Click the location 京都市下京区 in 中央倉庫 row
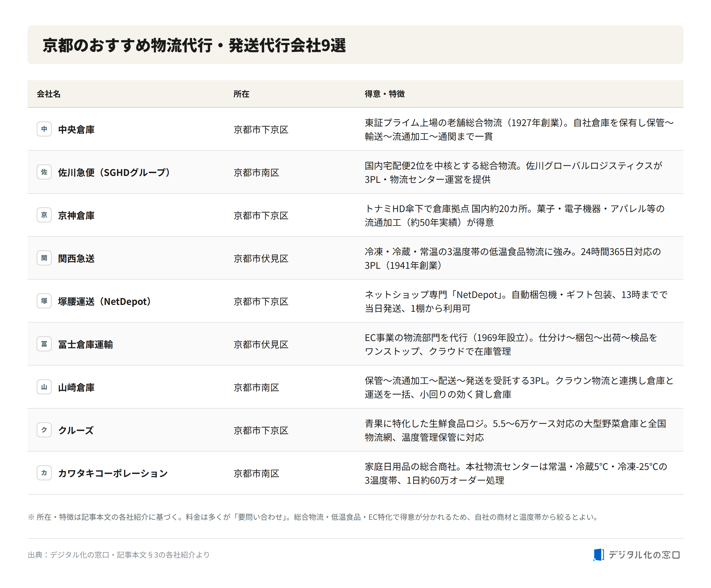This screenshot has height=588, width=711. 261,130
